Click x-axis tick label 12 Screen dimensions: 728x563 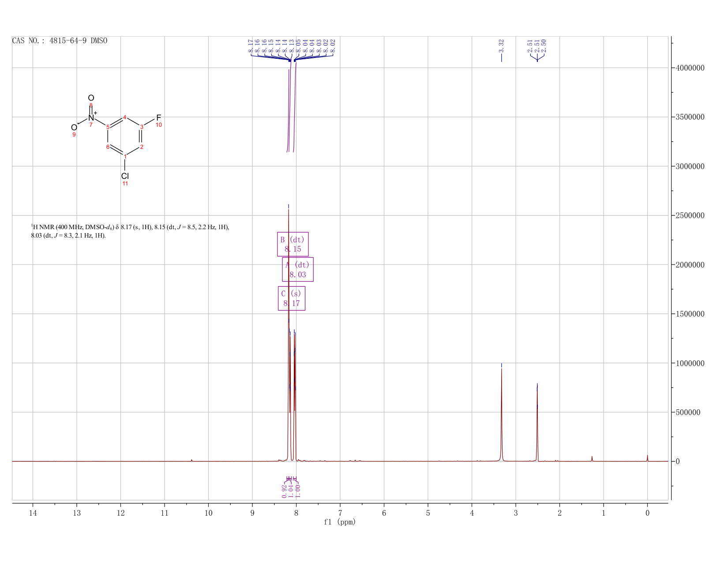click(120, 513)
